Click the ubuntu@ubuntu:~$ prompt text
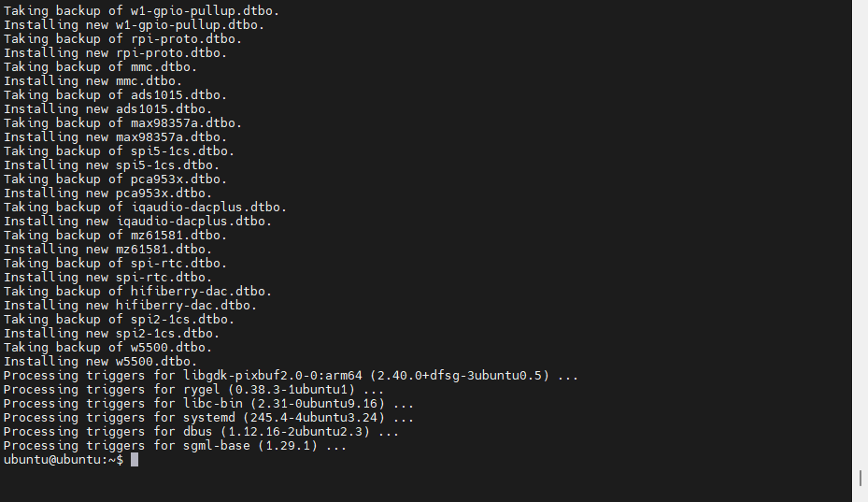Image resolution: width=868 pixels, height=502 pixels. coord(63,460)
